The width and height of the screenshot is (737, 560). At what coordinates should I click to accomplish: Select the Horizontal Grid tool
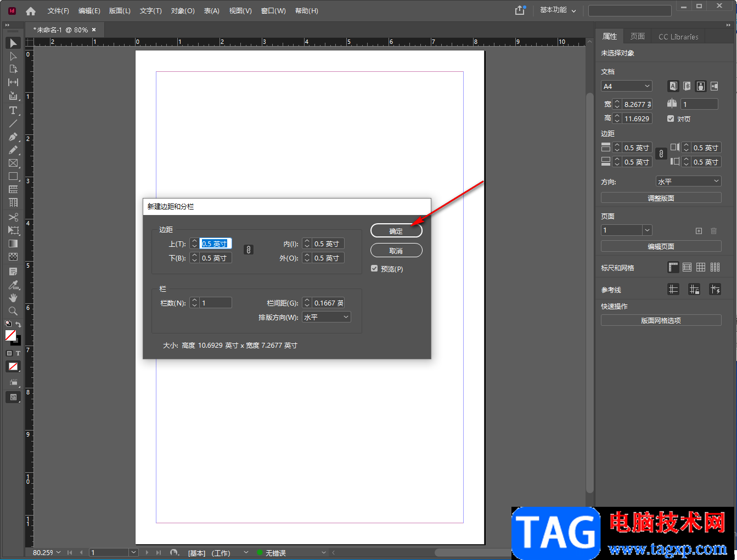pos(13,189)
